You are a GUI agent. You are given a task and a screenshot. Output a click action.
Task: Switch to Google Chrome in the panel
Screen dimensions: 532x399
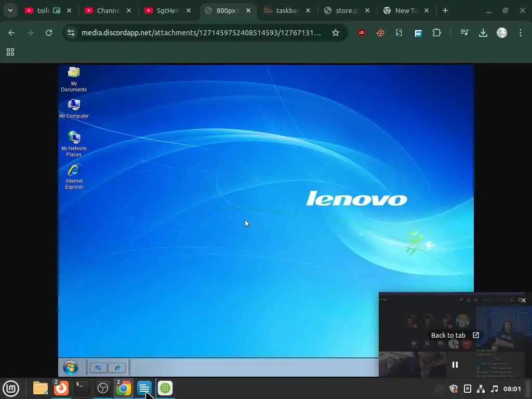tap(124, 388)
